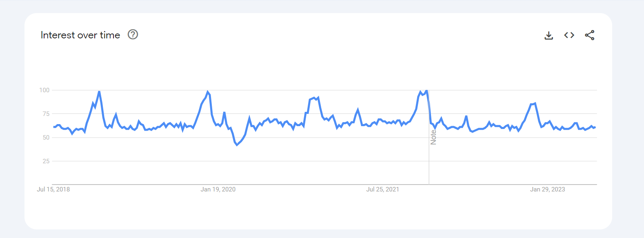Select the Jan 19, 2020 date label

tap(218, 189)
